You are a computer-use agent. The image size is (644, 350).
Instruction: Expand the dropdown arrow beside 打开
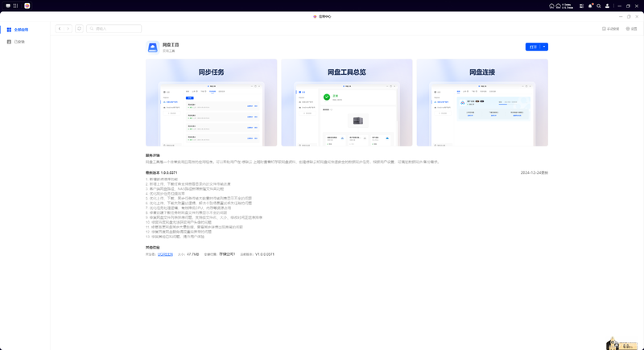click(544, 47)
